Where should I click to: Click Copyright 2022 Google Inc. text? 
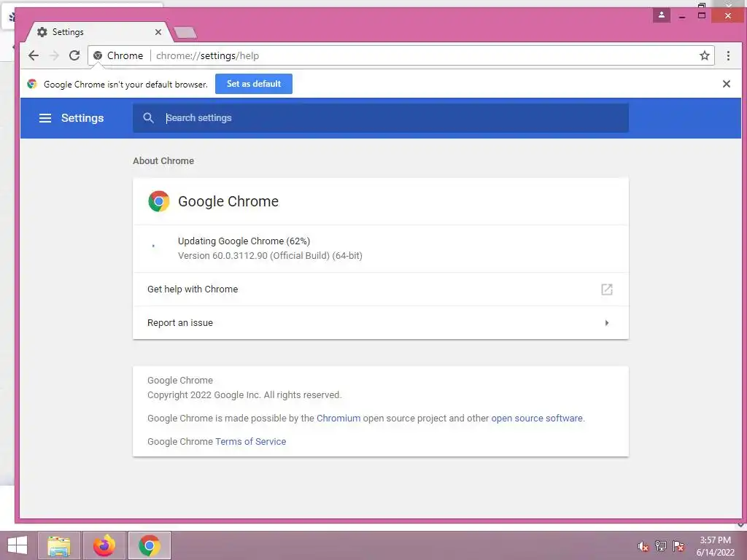(244, 394)
